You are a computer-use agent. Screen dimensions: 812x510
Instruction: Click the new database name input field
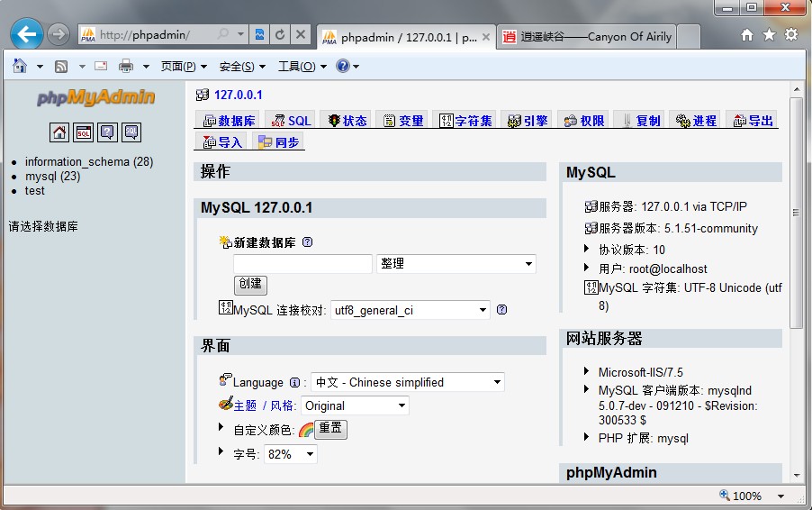303,263
